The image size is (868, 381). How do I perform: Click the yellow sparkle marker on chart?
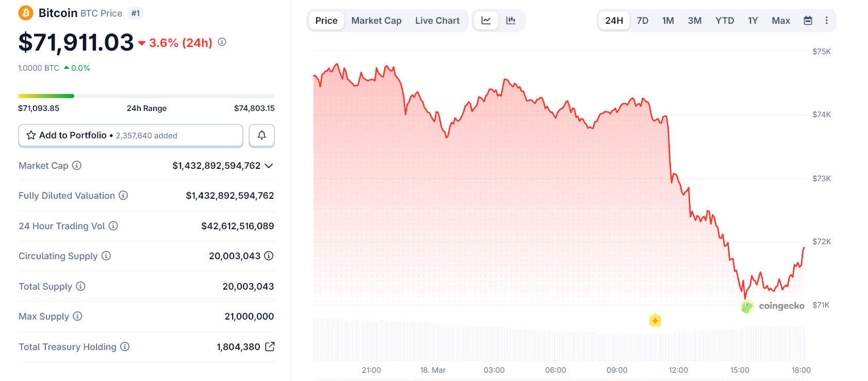click(655, 321)
